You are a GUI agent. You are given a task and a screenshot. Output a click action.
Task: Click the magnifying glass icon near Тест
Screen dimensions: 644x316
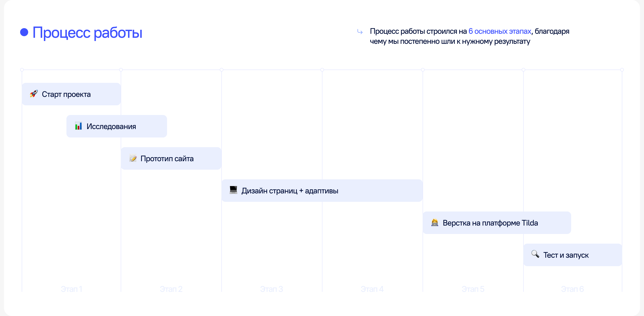coord(535,254)
